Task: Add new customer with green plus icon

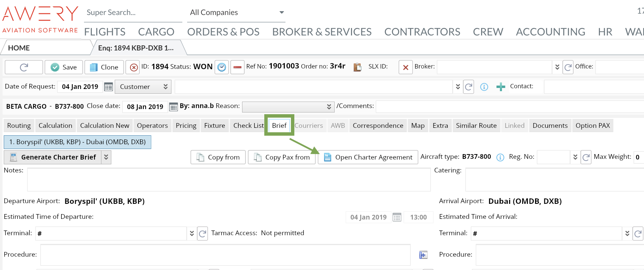Action: pos(501,87)
